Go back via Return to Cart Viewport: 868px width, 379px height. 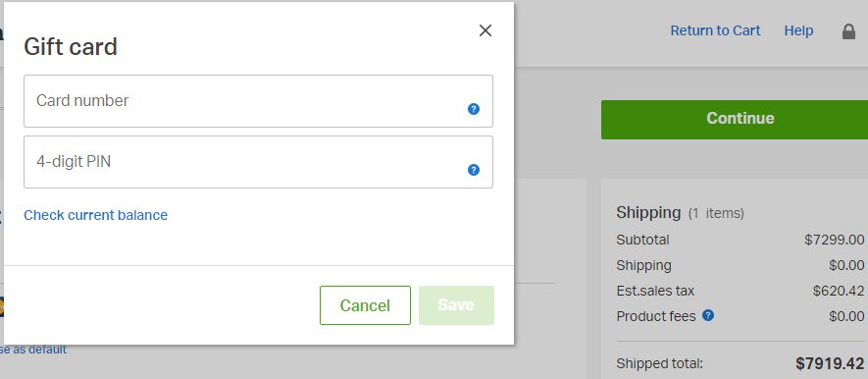715,30
